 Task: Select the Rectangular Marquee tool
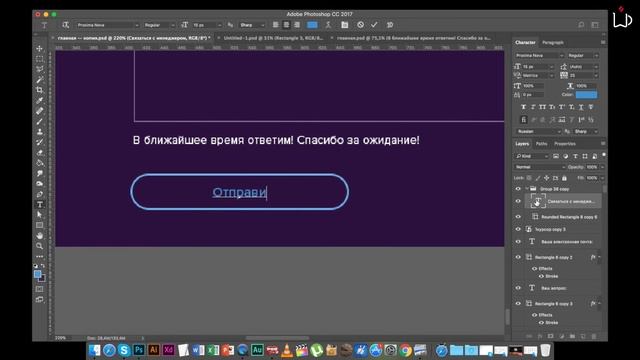[x=40, y=59]
